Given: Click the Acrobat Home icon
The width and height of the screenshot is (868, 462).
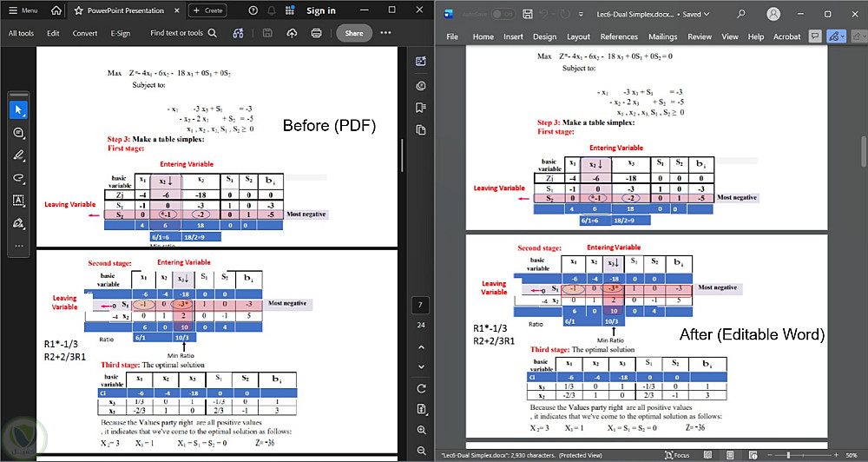Looking at the screenshot, I should coord(56,10).
